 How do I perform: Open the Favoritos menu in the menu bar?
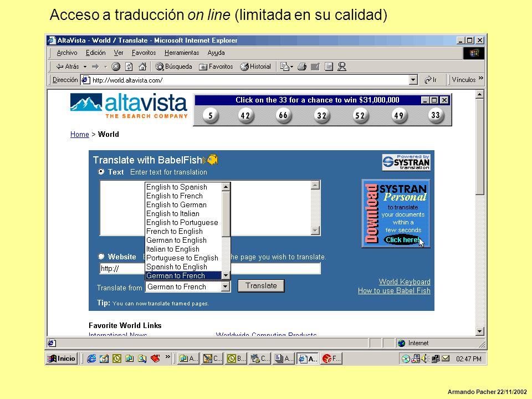click(144, 53)
